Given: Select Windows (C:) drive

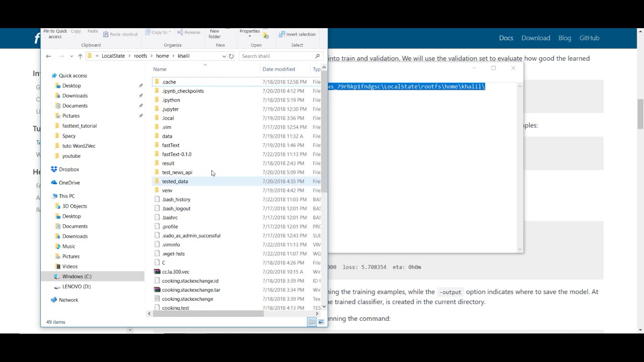Looking at the screenshot, I should tap(77, 277).
